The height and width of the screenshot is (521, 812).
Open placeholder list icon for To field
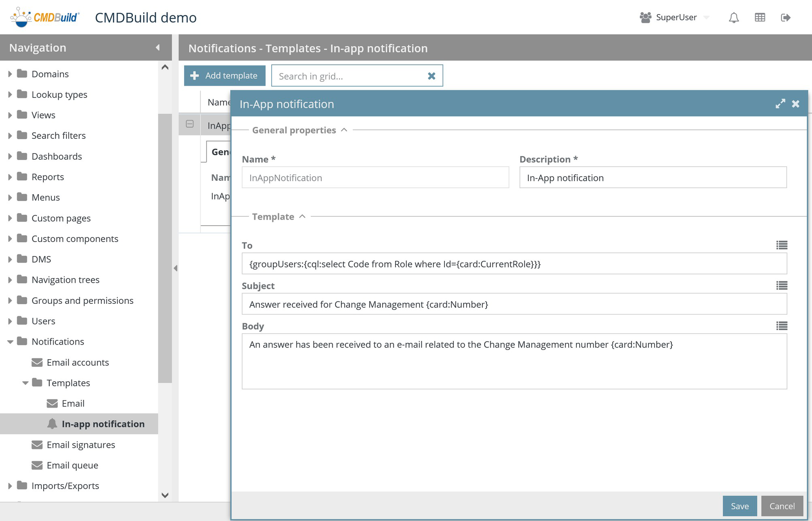click(x=782, y=245)
